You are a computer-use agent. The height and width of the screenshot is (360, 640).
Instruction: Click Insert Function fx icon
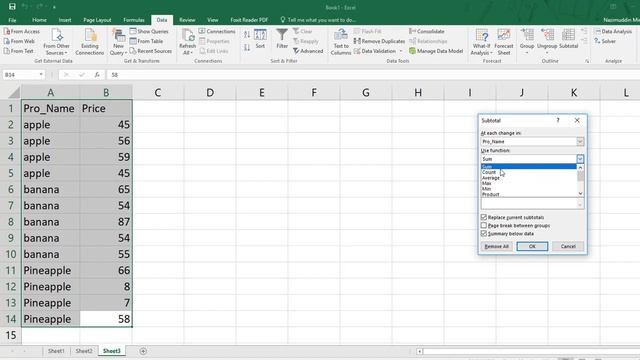[x=97, y=75]
